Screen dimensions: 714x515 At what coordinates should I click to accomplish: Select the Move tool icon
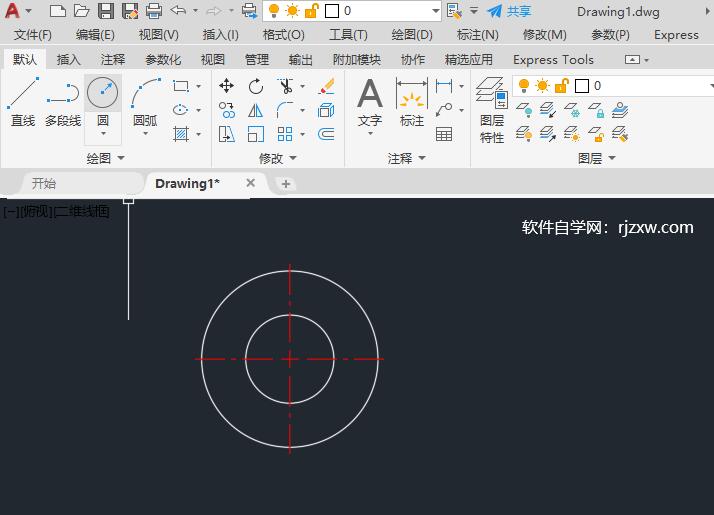pyautogui.click(x=226, y=86)
